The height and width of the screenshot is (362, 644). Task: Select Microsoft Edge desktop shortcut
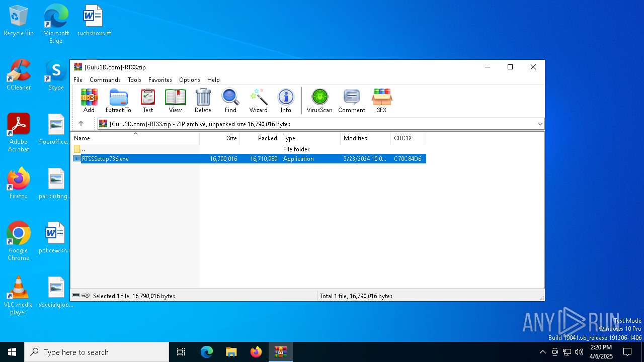[56, 24]
